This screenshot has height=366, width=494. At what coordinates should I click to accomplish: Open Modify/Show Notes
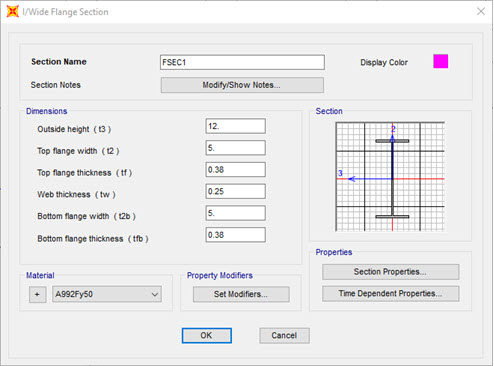click(x=242, y=85)
